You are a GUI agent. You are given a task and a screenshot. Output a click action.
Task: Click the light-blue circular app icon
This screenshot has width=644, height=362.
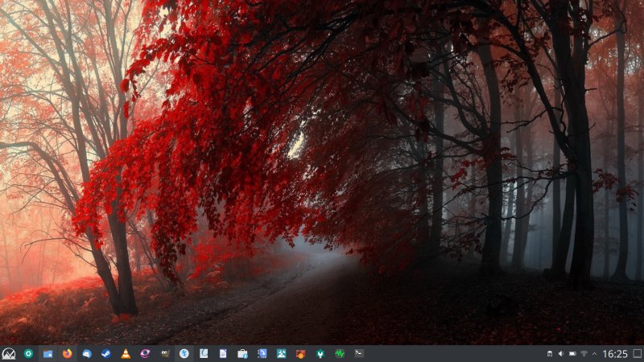(184, 353)
